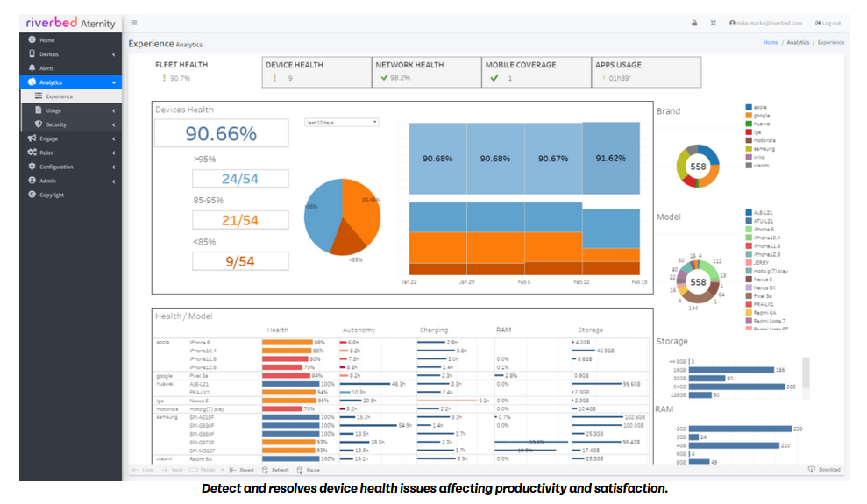This screenshot has width=867, height=504.
Task: Click the Home icon in the sidebar
Action: tap(32, 39)
